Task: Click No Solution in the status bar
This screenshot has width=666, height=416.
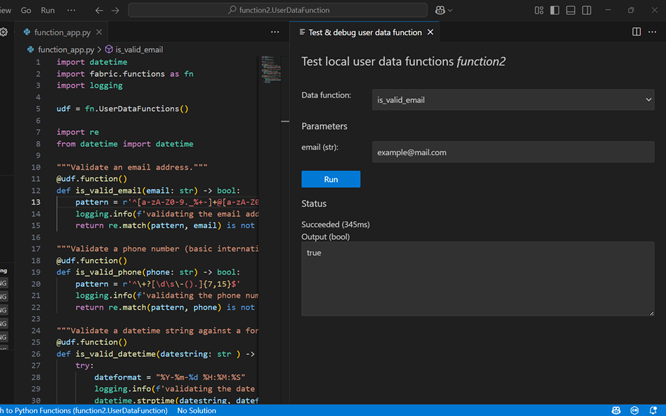Action: click(197, 410)
